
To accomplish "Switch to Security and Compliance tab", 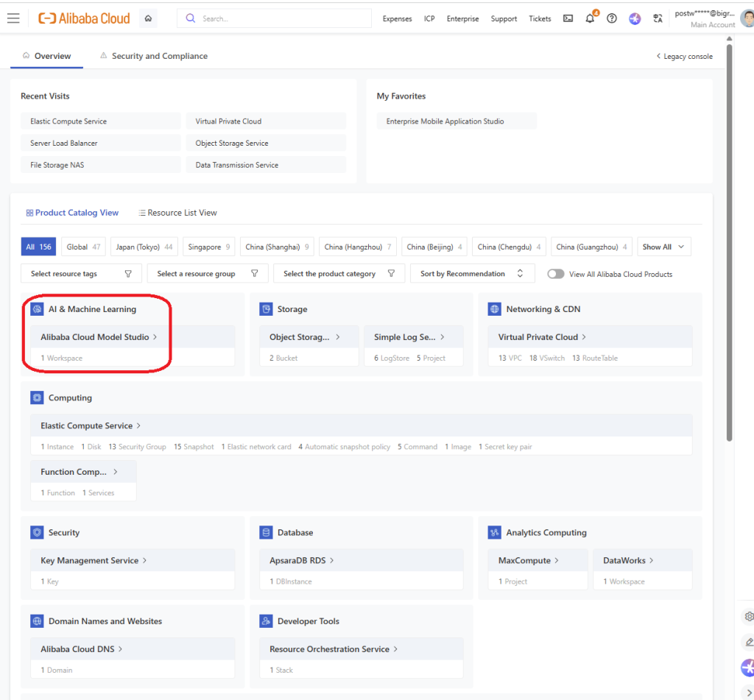I will [154, 56].
